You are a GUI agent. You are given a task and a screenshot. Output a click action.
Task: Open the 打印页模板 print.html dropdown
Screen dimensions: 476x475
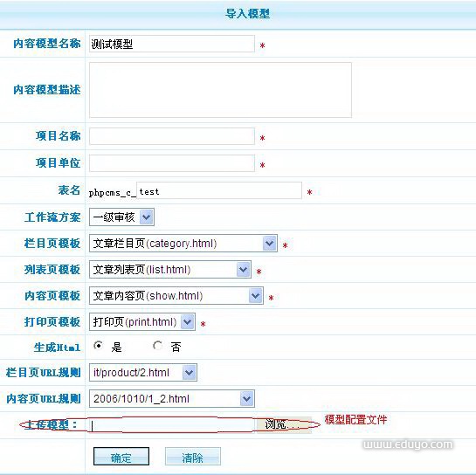coord(142,321)
